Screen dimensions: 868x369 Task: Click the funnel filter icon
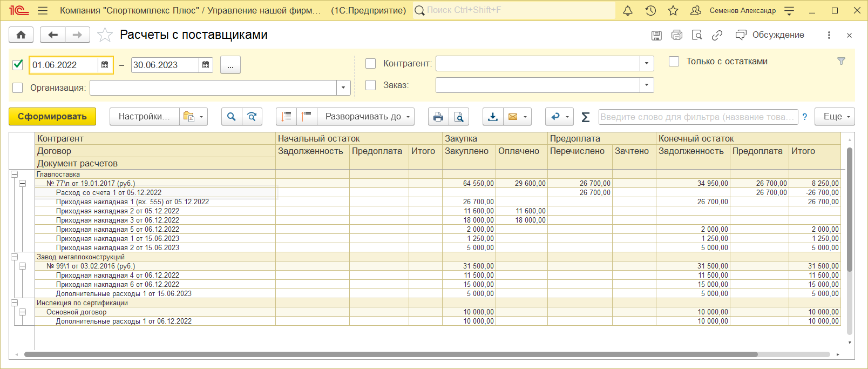841,61
